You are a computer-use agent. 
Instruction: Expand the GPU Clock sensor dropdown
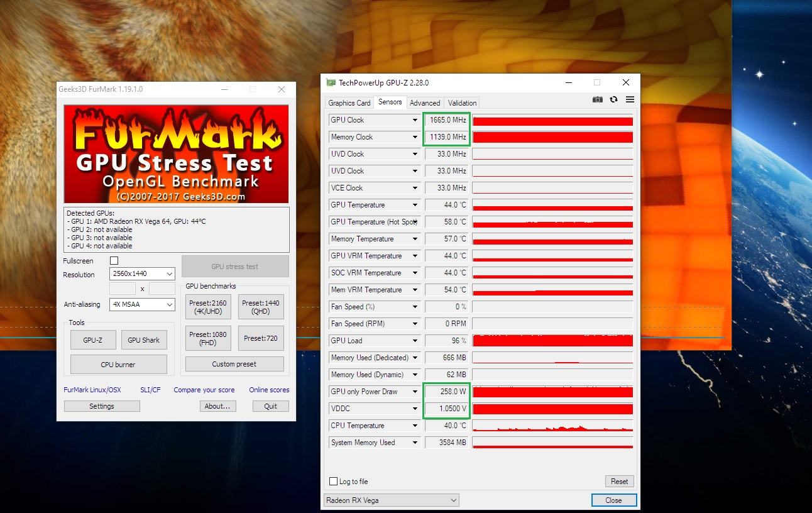[415, 120]
